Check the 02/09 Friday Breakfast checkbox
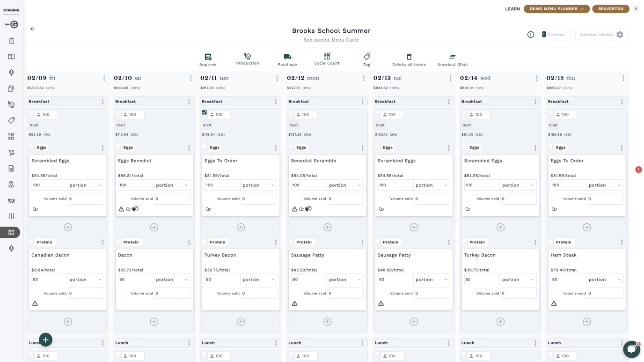 [31, 112]
